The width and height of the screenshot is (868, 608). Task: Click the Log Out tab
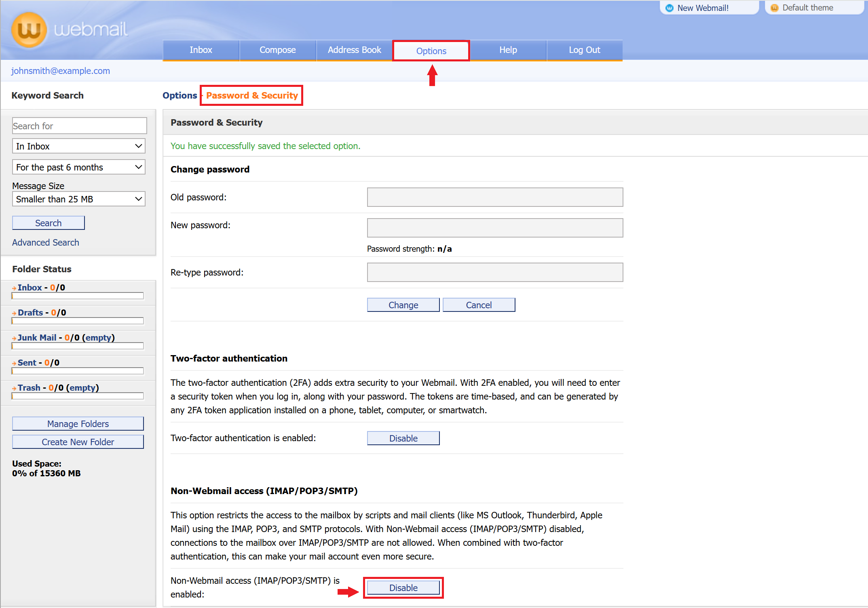point(585,50)
